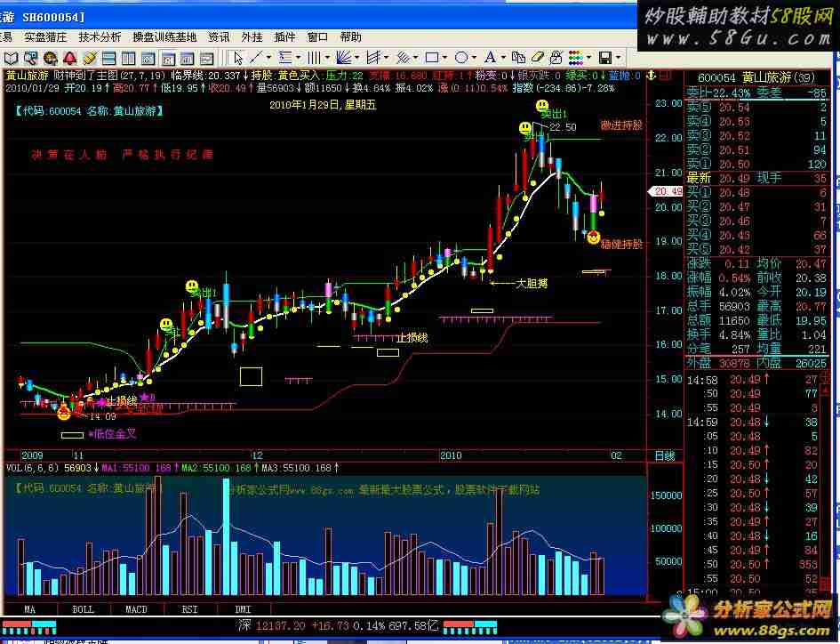Click the monitor search toolbar icon
Image resolution: width=840 pixels, height=644 pixels.
[30, 58]
